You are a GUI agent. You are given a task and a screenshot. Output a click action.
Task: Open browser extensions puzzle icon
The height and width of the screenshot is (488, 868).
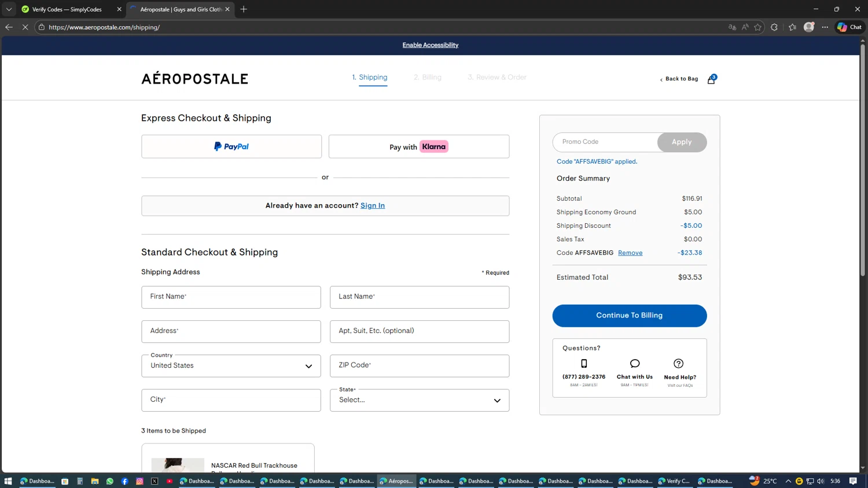tap(774, 27)
